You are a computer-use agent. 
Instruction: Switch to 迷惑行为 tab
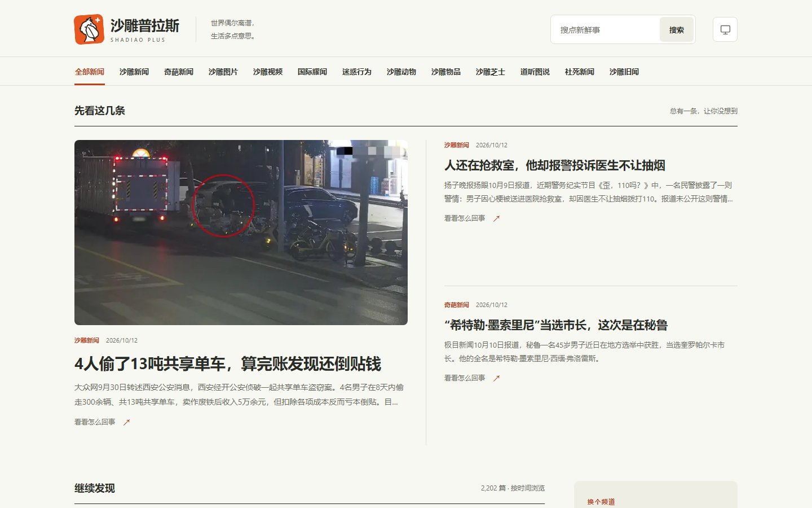357,72
